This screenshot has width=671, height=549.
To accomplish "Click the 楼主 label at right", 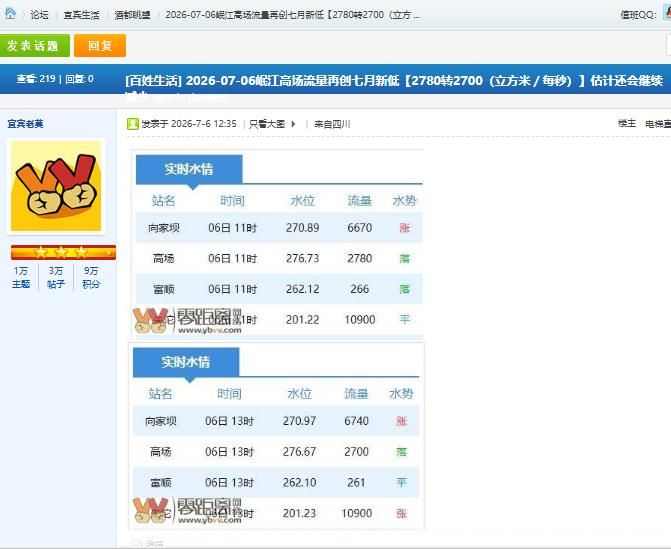I will click(x=627, y=123).
